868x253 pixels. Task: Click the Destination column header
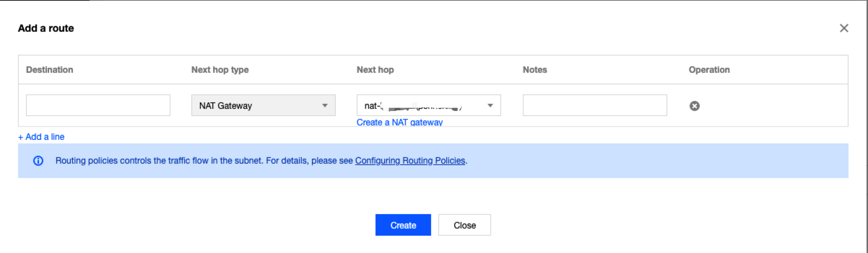pos(49,70)
